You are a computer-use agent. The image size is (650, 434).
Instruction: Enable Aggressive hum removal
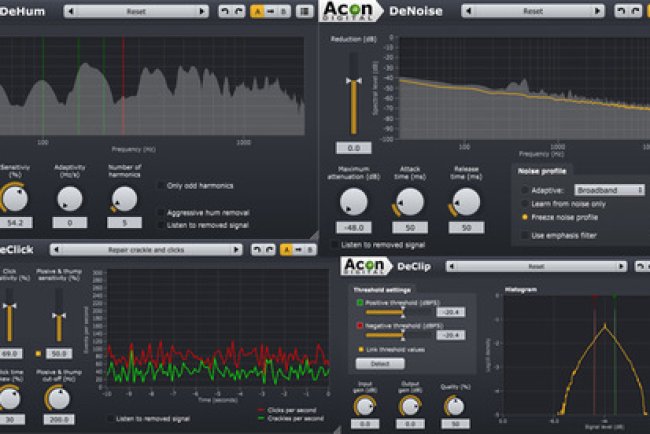click(x=160, y=213)
